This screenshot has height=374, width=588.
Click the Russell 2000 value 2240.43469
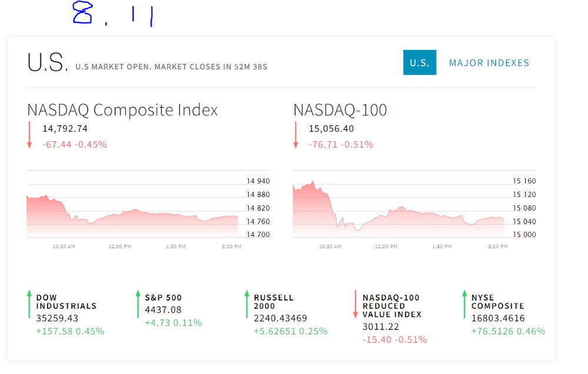[280, 319]
